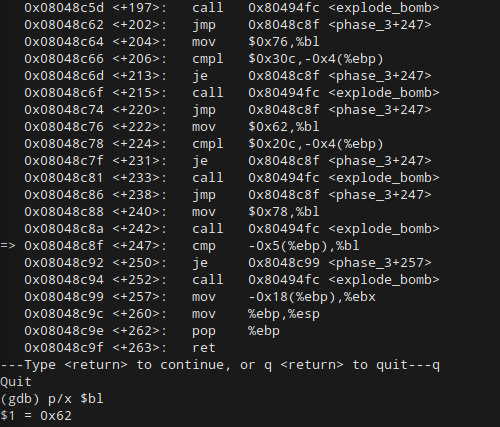Viewport: 500px width, 427px height.
Task: Click the mov %ebp,%esp instruction
Action: click(256, 314)
